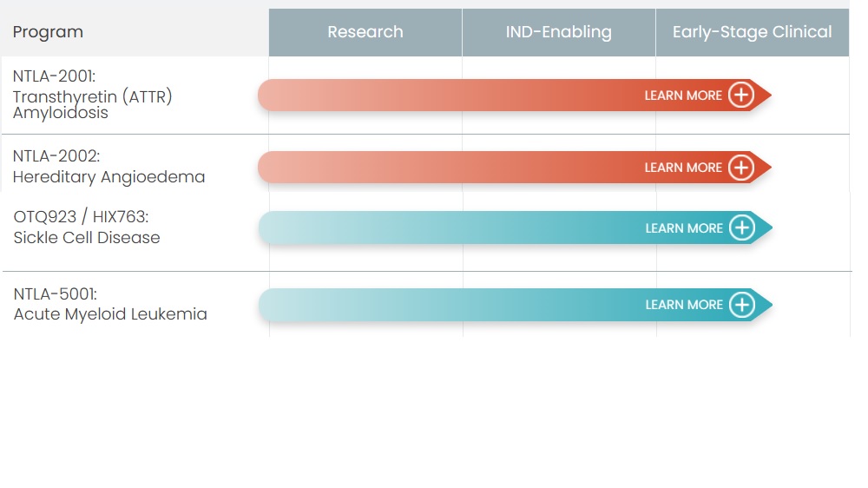Open LEARN MORE for Acute Myeloid Leukemia

pyautogui.click(x=684, y=305)
